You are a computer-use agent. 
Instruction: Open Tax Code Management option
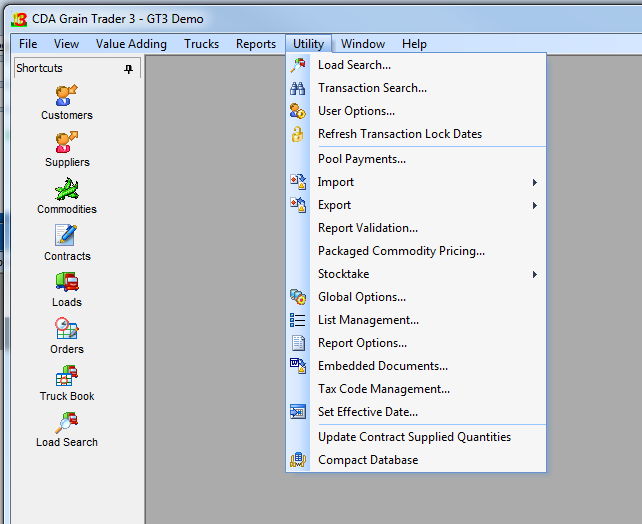click(383, 389)
